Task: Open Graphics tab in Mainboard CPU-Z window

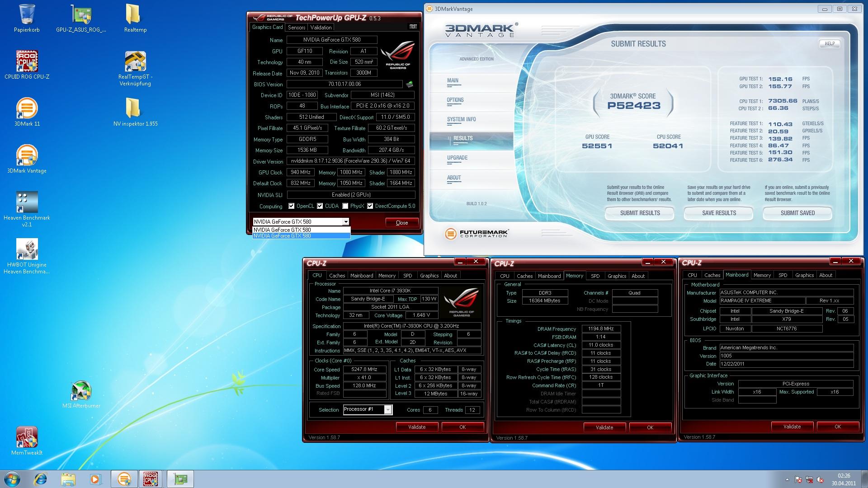Action: [x=804, y=275]
